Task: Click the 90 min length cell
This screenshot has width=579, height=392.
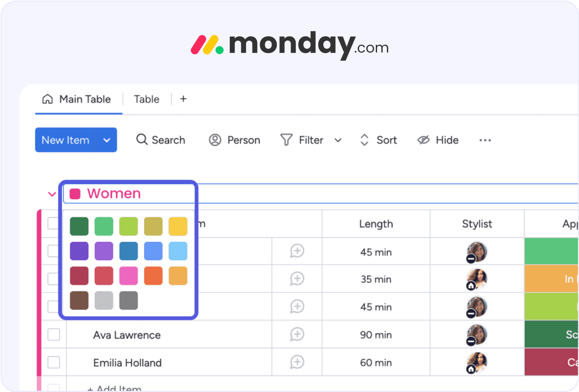Action: (376, 335)
